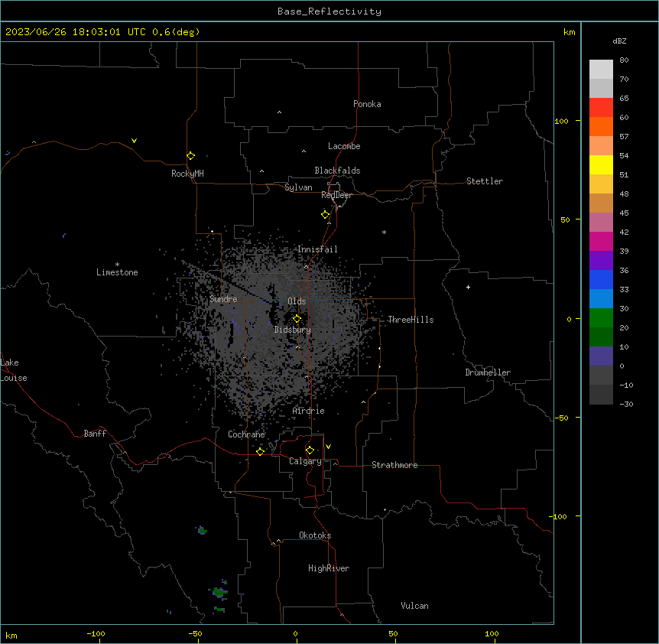
Task: Select the green echo cluster southwest of HighRiver
Action: (x=218, y=592)
